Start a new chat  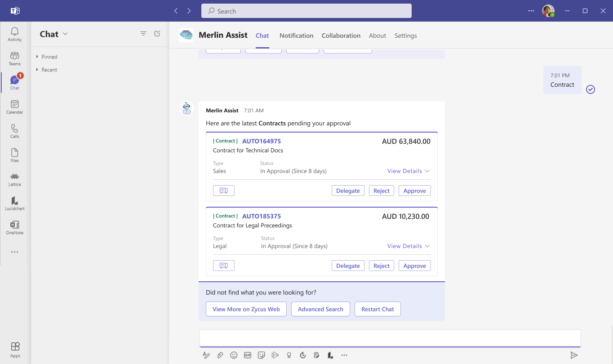[x=157, y=34]
